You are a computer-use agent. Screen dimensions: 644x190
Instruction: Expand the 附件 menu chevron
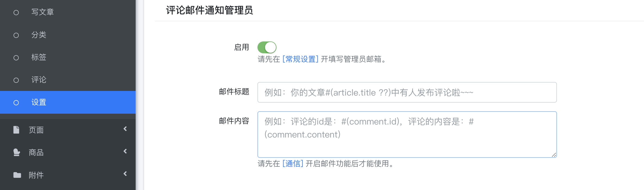point(125,174)
